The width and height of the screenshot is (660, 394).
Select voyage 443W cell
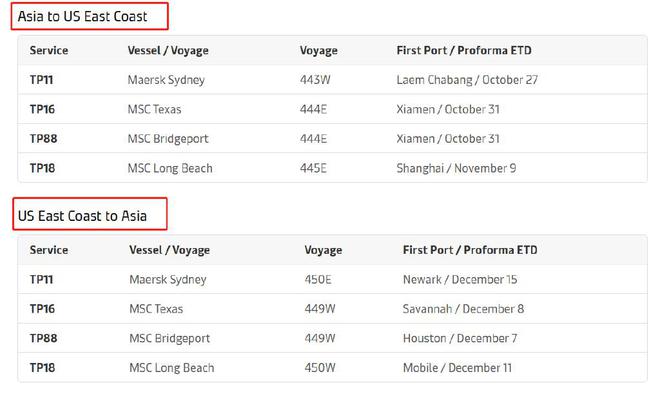315,80
